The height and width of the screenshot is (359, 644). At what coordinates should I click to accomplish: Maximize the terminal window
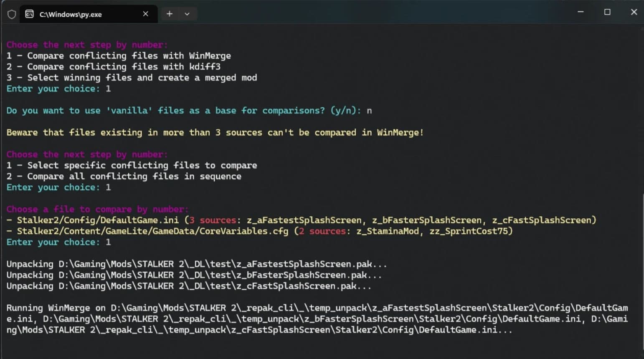607,12
